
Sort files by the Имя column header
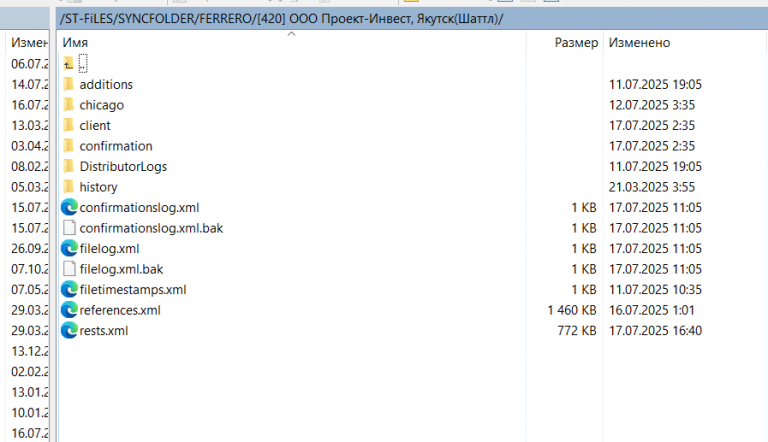(x=75, y=43)
